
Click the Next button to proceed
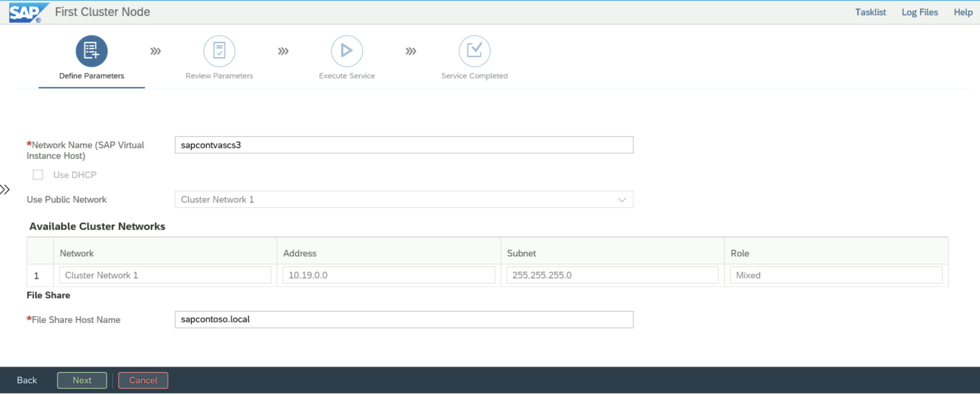coord(81,380)
